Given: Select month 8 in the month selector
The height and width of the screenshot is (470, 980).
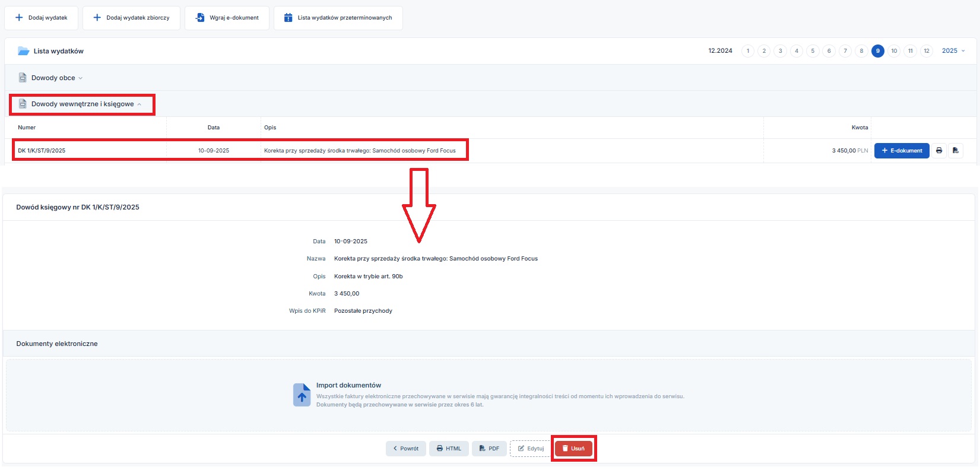Looking at the screenshot, I should pos(861,51).
